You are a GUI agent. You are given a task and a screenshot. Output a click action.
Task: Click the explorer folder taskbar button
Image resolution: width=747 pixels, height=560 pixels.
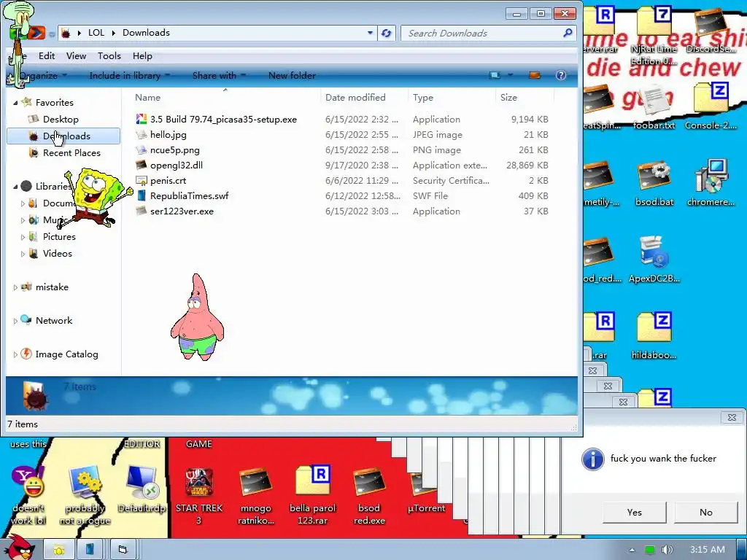coord(58,550)
